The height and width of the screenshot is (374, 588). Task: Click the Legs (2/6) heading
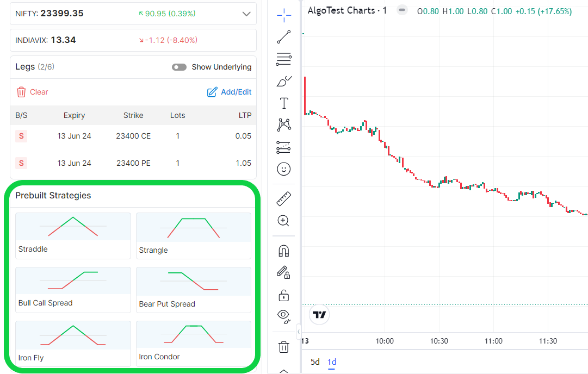(x=34, y=67)
